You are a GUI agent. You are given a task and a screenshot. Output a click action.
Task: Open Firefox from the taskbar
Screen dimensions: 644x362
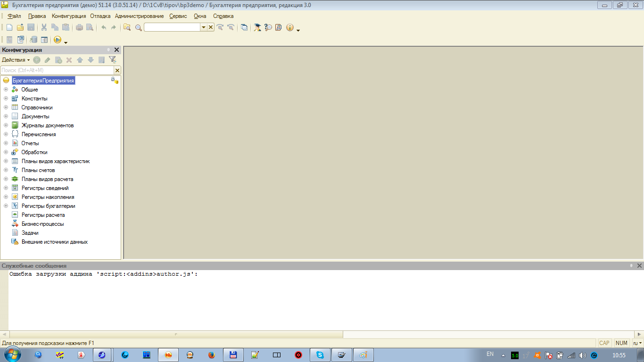(x=211, y=355)
